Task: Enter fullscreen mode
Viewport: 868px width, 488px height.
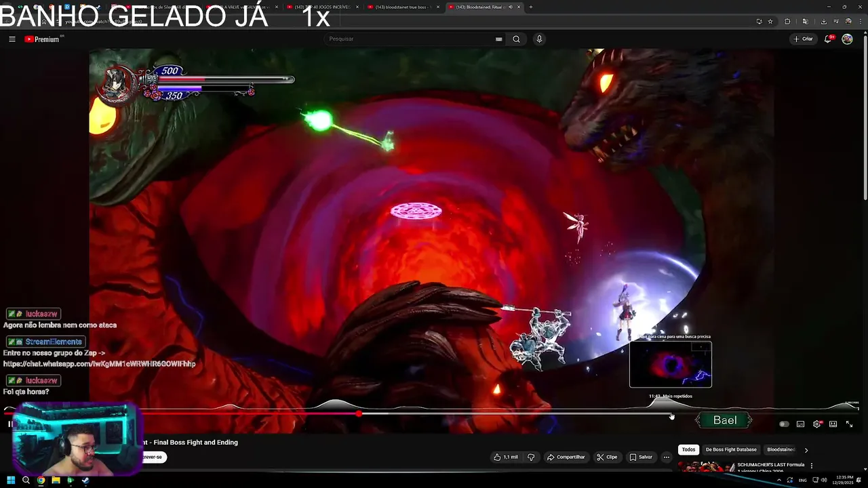Action: pyautogui.click(x=849, y=424)
